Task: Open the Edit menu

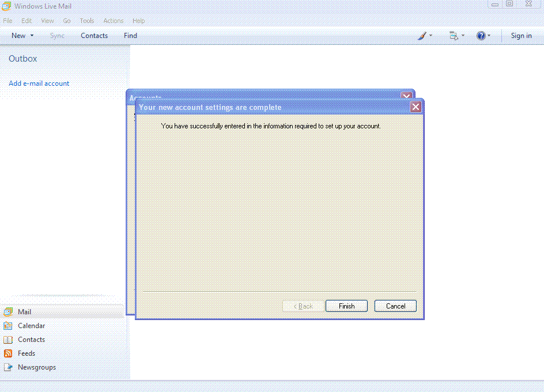Action: [27, 21]
